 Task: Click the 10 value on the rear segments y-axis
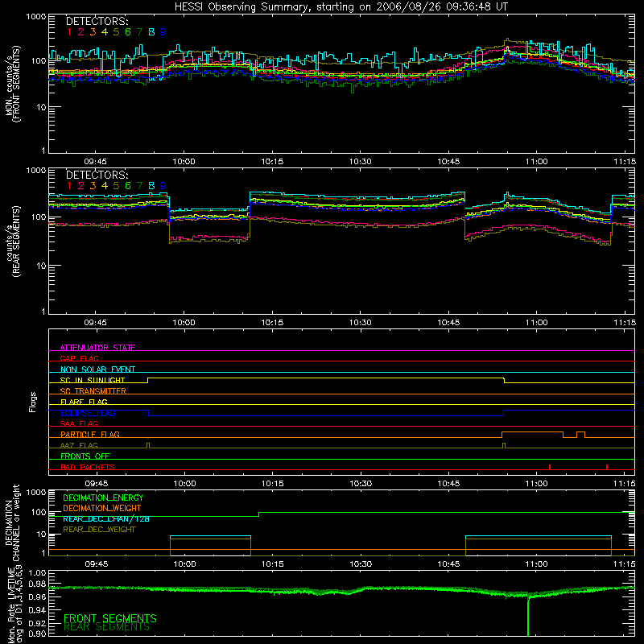pyautogui.click(x=41, y=266)
